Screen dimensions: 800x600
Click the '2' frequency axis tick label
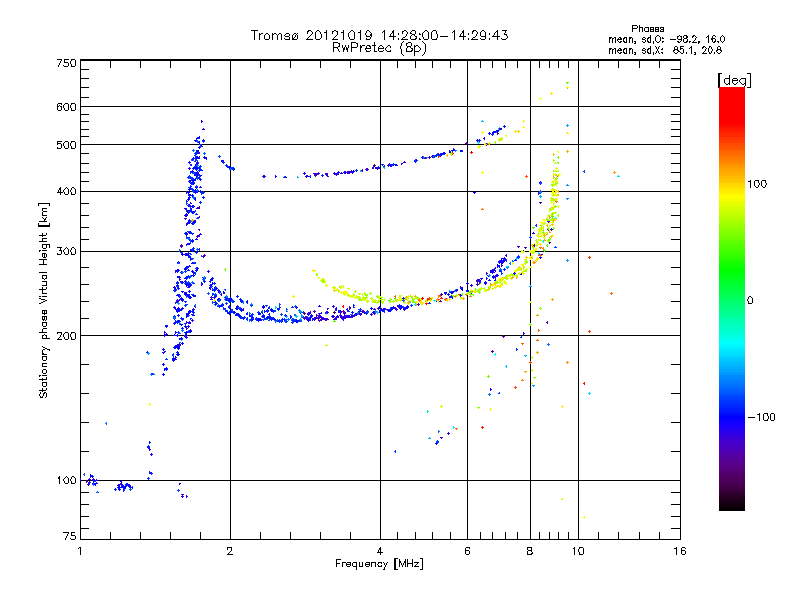(230, 551)
